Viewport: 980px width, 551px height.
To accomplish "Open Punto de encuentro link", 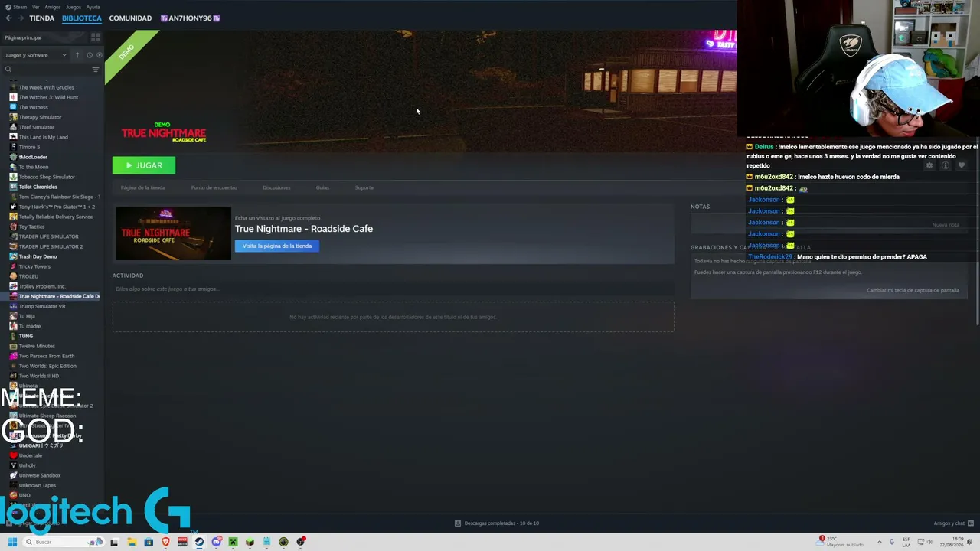I will point(214,187).
